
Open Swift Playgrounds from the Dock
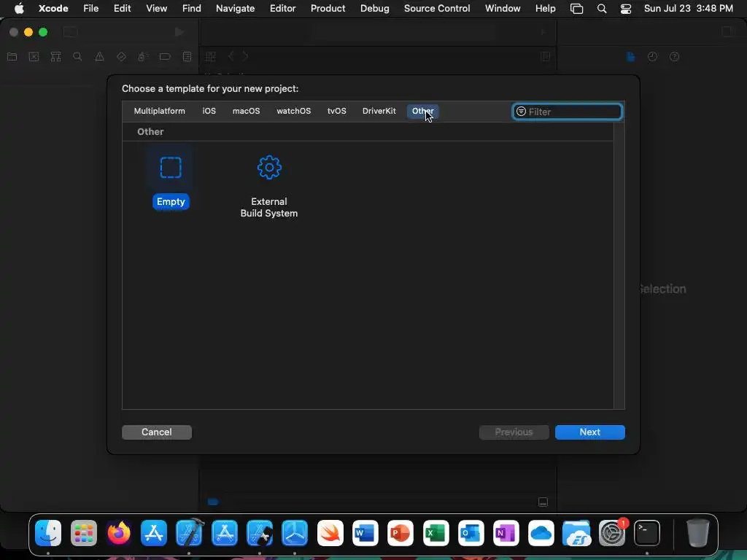pos(330,533)
